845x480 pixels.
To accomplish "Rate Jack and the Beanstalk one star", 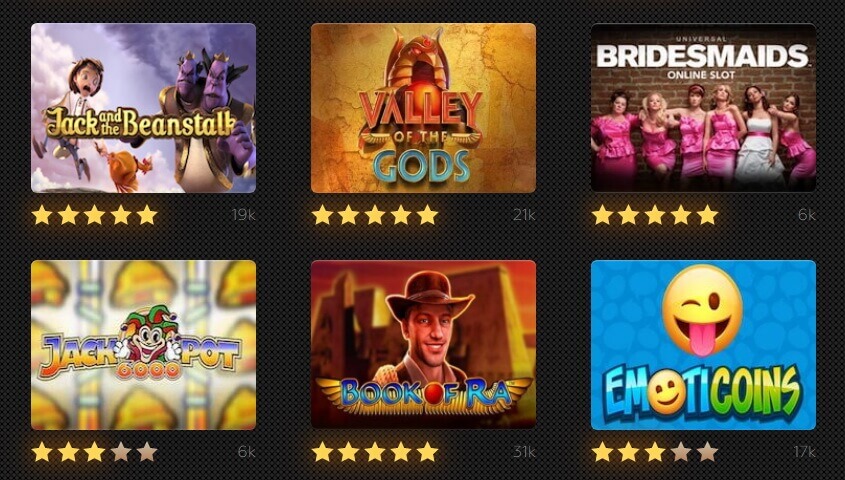I will tap(42, 215).
